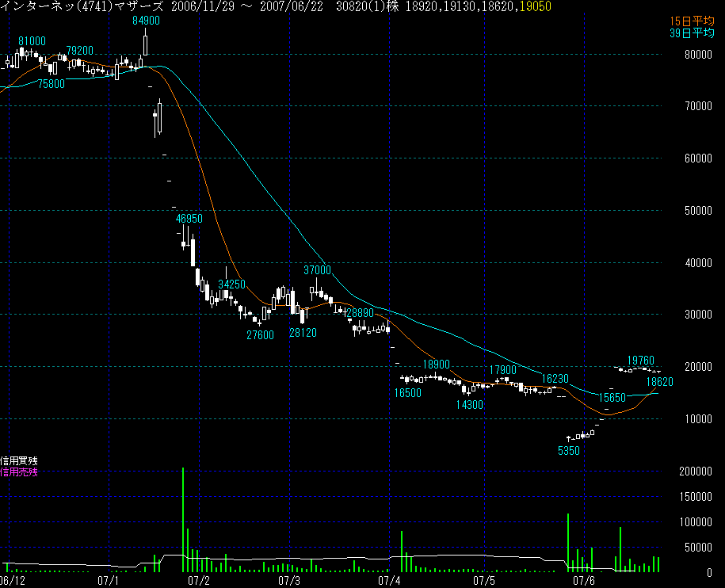Select the 19760 recent high label
The height and width of the screenshot is (588, 725).
point(640,361)
